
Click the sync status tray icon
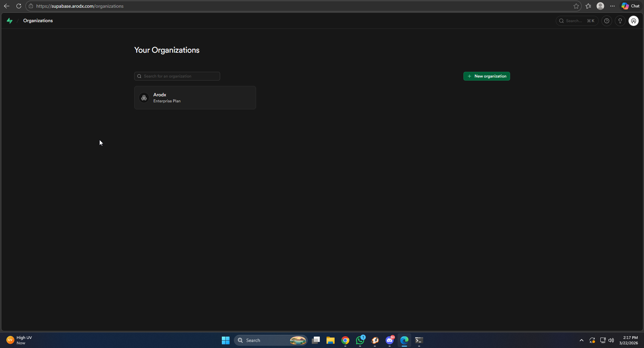point(592,340)
